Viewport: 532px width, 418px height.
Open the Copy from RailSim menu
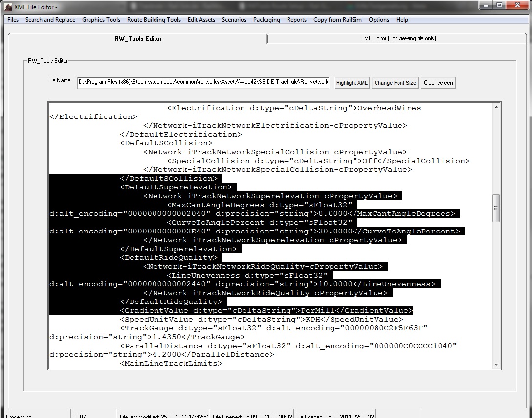[337, 20]
